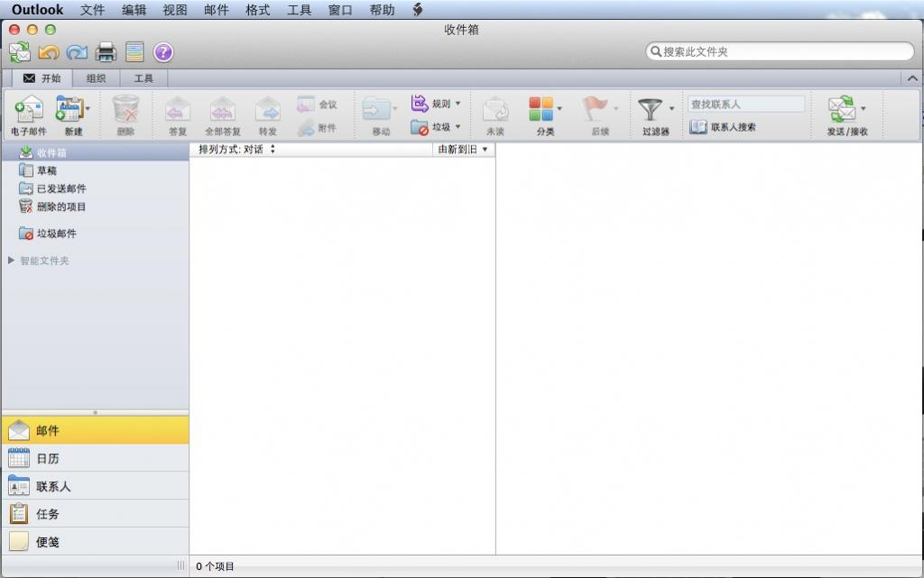Expand the 智能文件夹 tree

click(x=11, y=261)
